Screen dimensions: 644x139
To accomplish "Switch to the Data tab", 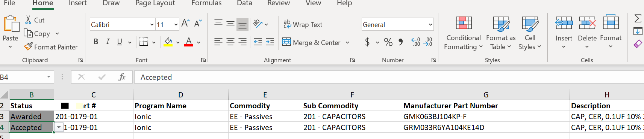I will (x=244, y=3).
